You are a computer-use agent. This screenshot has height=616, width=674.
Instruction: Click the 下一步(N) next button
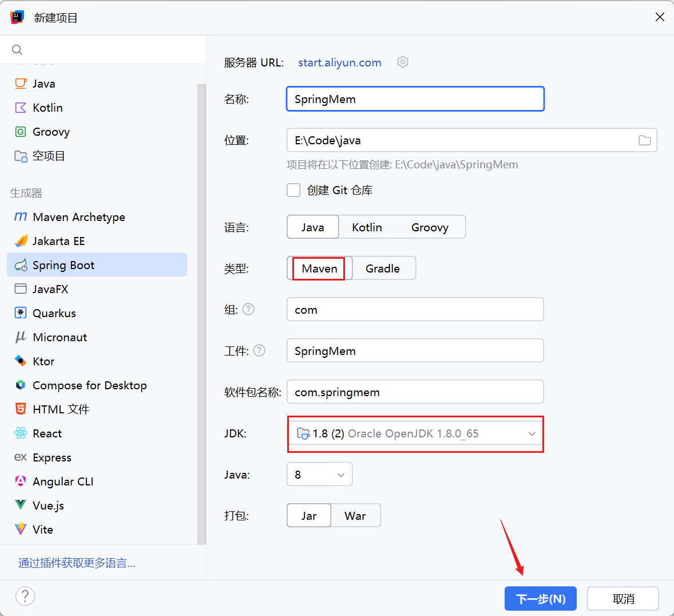(540, 598)
